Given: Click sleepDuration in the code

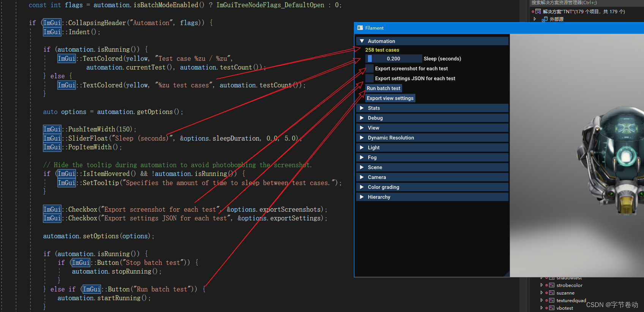Looking at the screenshot, I should click(x=237, y=138).
